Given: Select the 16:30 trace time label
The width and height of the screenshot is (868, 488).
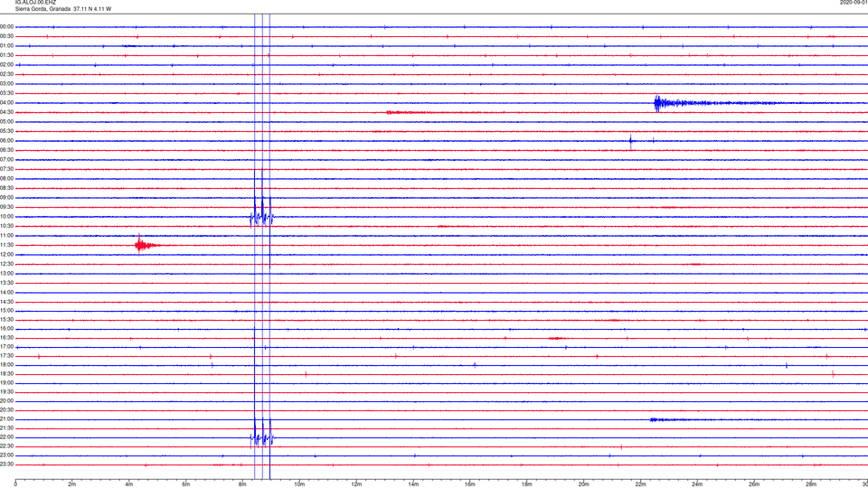Looking at the screenshot, I should coord(6,337).
